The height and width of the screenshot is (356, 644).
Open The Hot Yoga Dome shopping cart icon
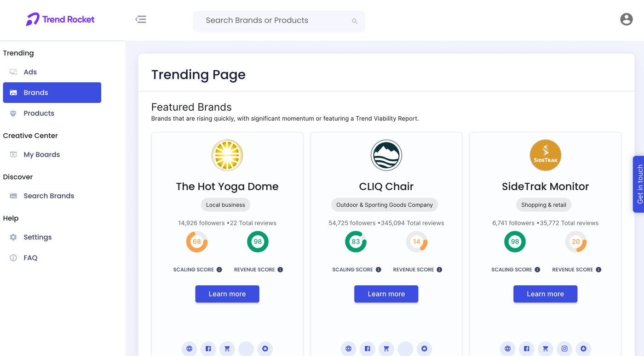227,349
